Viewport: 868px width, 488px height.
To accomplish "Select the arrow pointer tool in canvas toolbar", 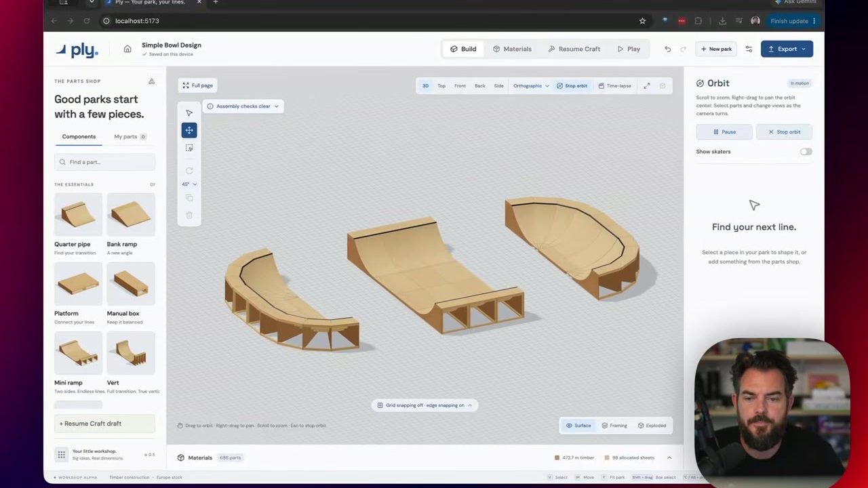I will pyautogui.click(x=189, y=113).
